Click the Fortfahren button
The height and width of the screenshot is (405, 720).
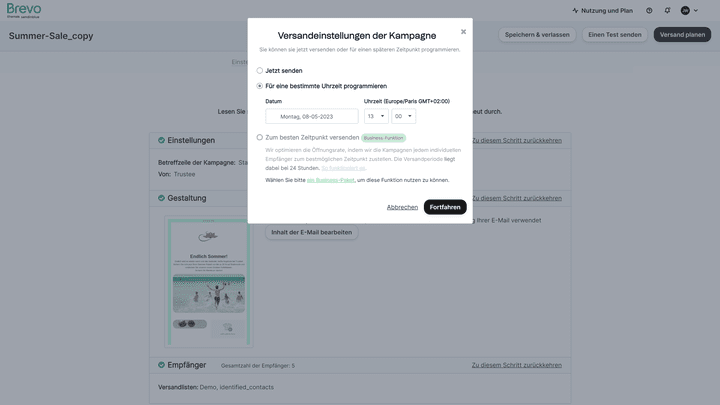[x=445, y=207]
